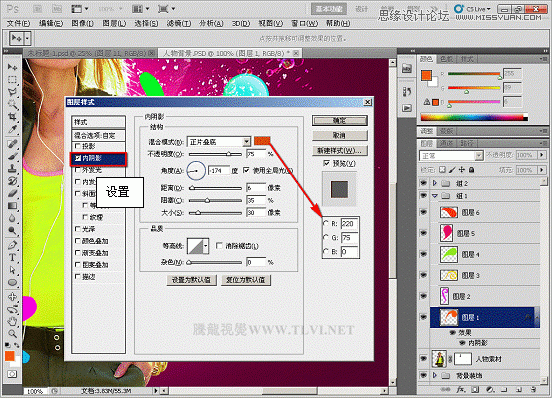Select the Rectangular Marquee tool
The width and height of the screenshot is (552, 398).
click(x=12, y=80)
